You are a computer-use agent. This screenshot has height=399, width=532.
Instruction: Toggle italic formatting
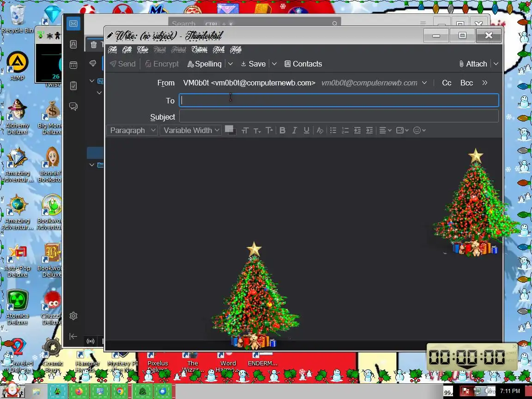pyautogui.click(x=295, y=130)
